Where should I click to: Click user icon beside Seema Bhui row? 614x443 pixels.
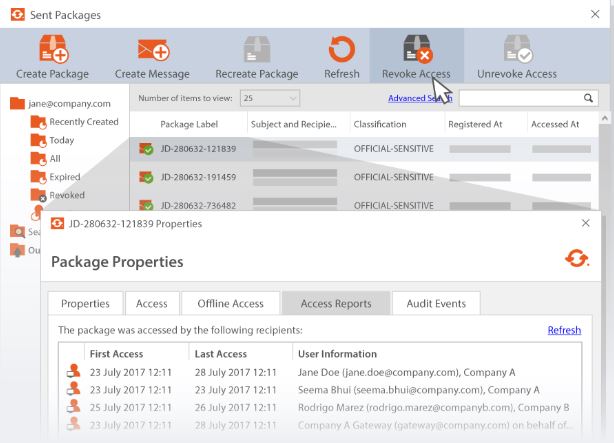pyautogui.click(x=73, y=389)
